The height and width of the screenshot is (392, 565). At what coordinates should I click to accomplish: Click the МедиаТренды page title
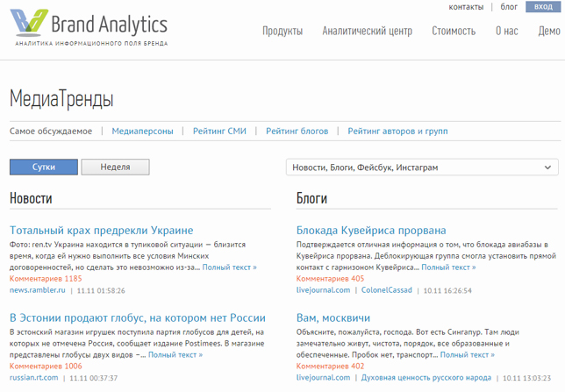click(61, 99)
